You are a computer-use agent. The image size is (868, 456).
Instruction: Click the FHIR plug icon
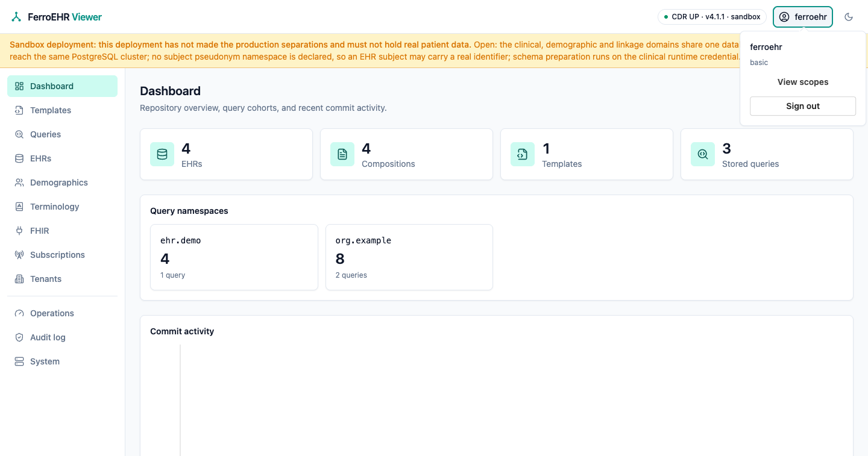19,231
